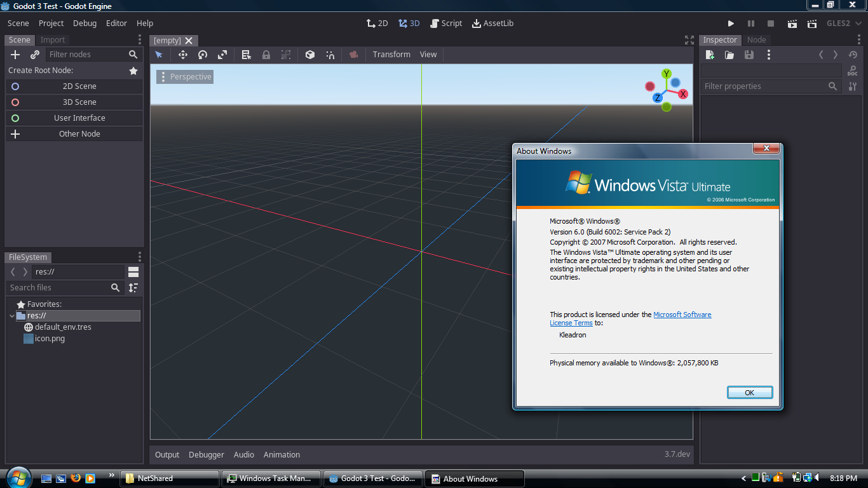Toggle Favorites star in Create Root Node

pyautogui.click(x=133, y=71)
